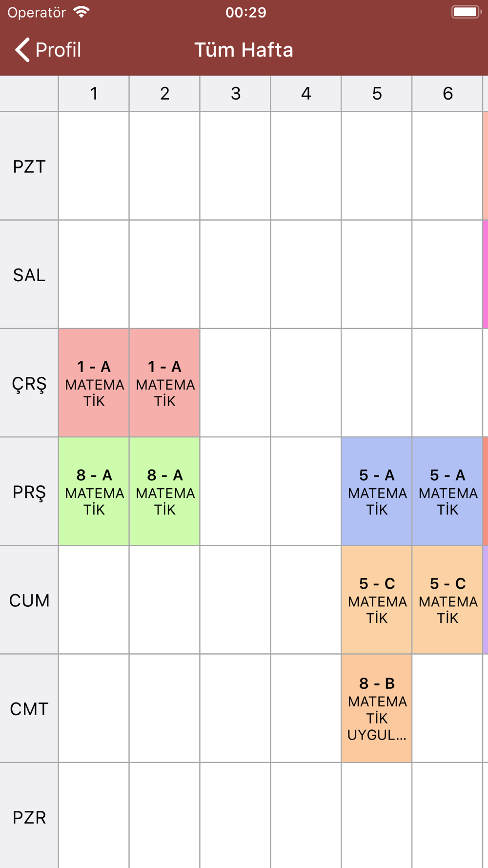The height and width of the screenshot is (868, 488).
Task: Tap the Wi-Fi status icon
Action: pyautogui.click(x=81, y=12)
